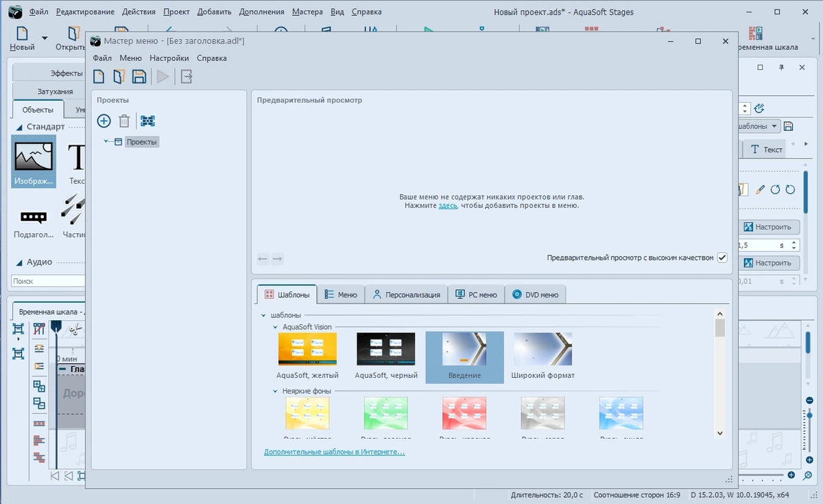Open the folder icon in Мастер меню toolbar
The height and width of the screenshot is (504, 823).
click(x=119, y=76)
